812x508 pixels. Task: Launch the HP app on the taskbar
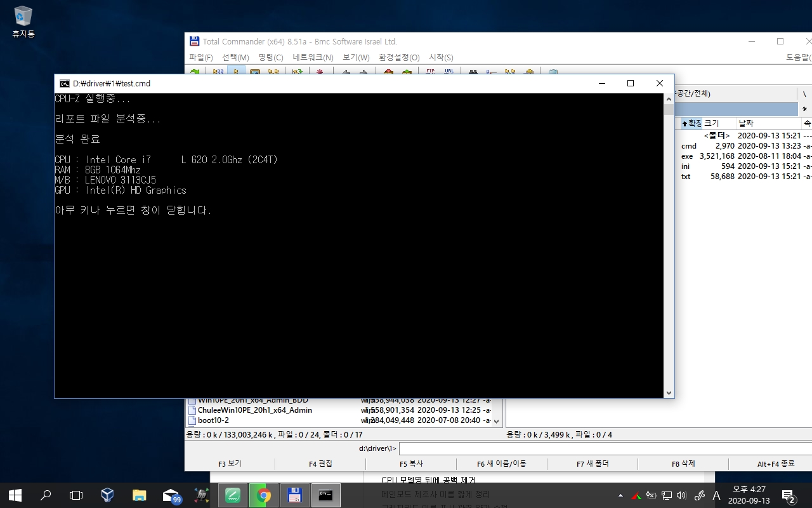click(x=201, y=495)
